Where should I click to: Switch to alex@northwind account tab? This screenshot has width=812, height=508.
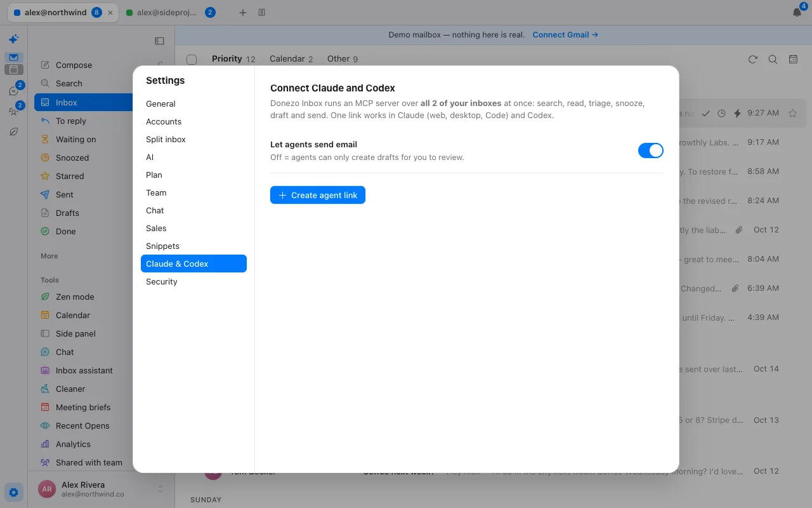pyautogui.click(x=62, y=13)
